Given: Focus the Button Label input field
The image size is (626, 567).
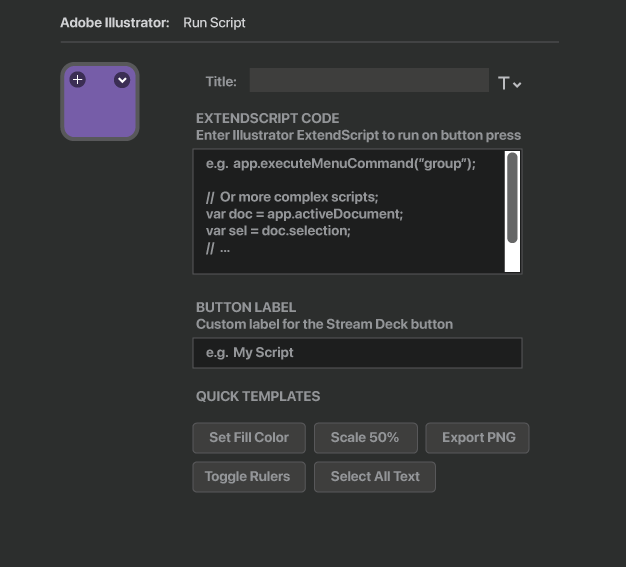Looking at the screenshot, I should 357,353.
